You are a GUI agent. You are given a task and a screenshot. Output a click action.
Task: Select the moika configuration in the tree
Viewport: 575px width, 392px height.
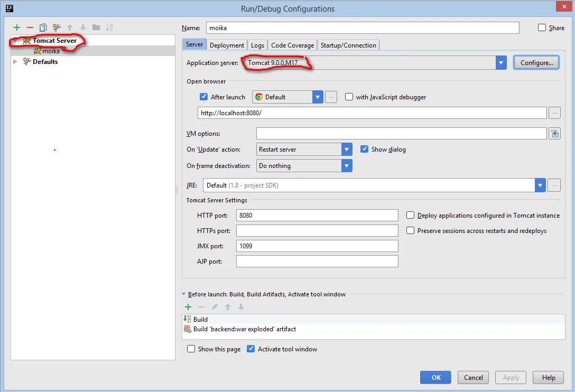click(x=93, y=51)
